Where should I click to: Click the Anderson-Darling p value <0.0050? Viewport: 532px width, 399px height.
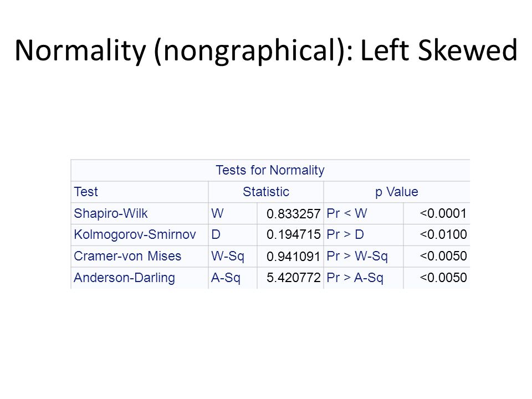pyautogui.click(x=443, y=278)
